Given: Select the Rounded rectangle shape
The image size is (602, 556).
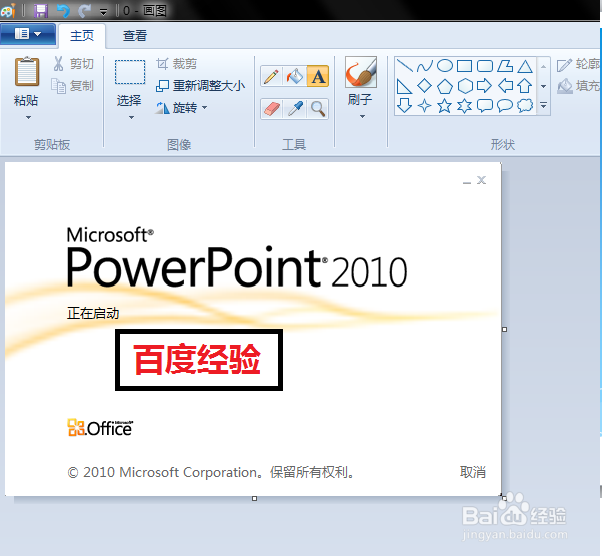Looking at the screenshot, I should coord(485,66).
